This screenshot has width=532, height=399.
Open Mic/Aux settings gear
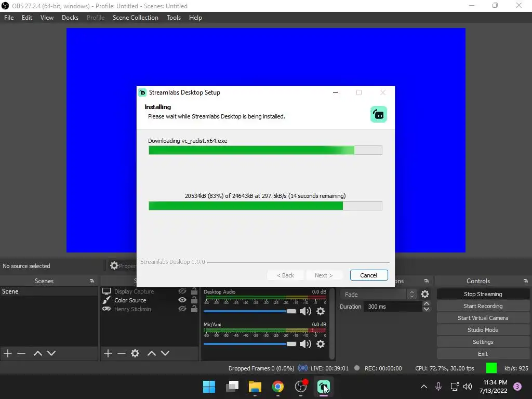(320, 344)
